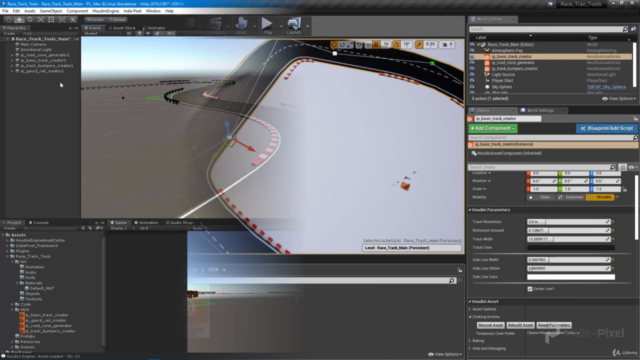Open the Shaded draw mode dropdown

(102, 33)
